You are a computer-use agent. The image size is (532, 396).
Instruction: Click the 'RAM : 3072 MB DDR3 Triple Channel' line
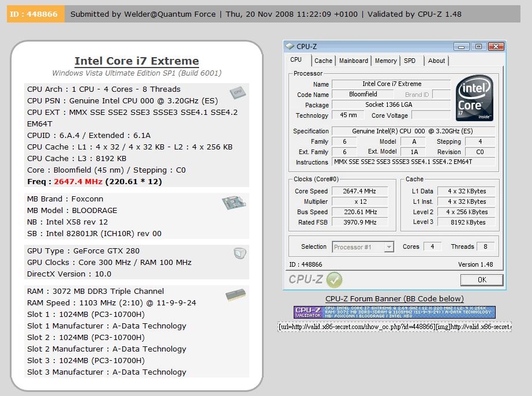point(95,291)
